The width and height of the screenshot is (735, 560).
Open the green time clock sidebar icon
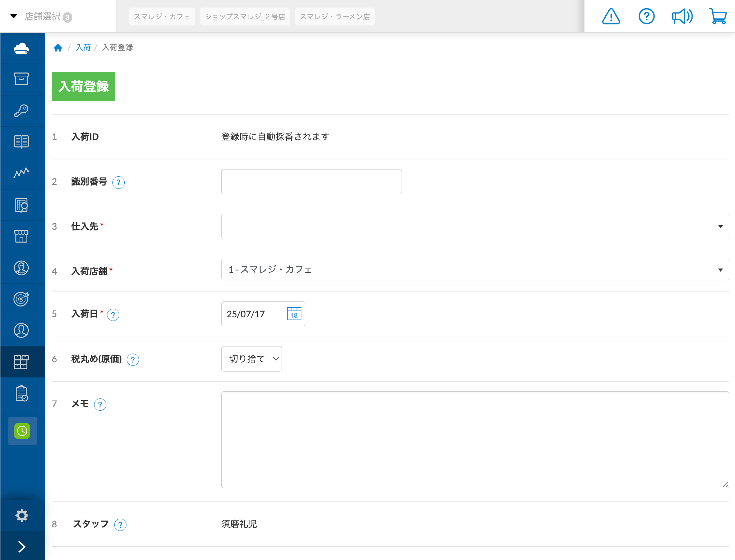(22, 431)
